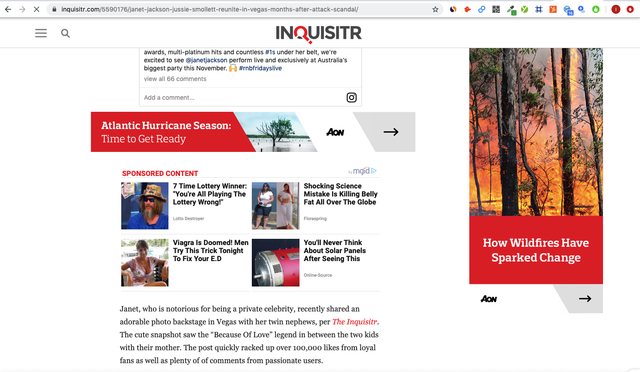Open the red circle browser menu icon
Image resolution: width=640 pixels, height=372 pixels.
pyautogui.click(x=631, y=9)
